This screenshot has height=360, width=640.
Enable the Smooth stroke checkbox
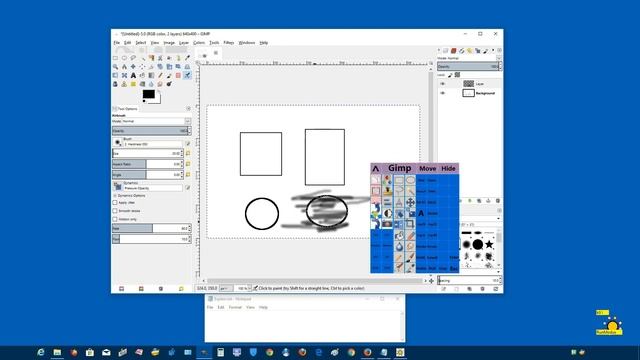115,211
